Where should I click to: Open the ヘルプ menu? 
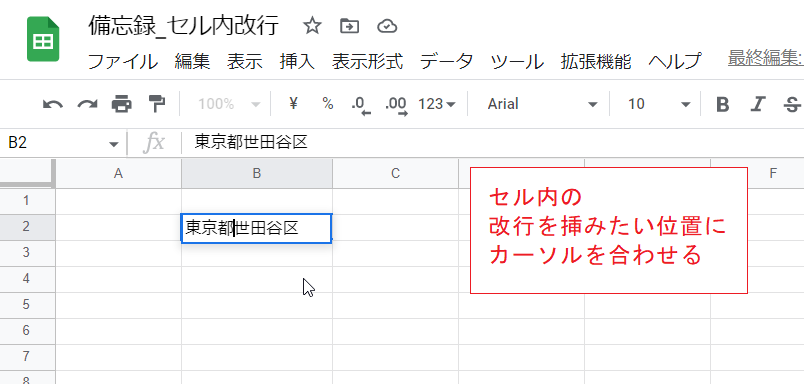[675, 62]
